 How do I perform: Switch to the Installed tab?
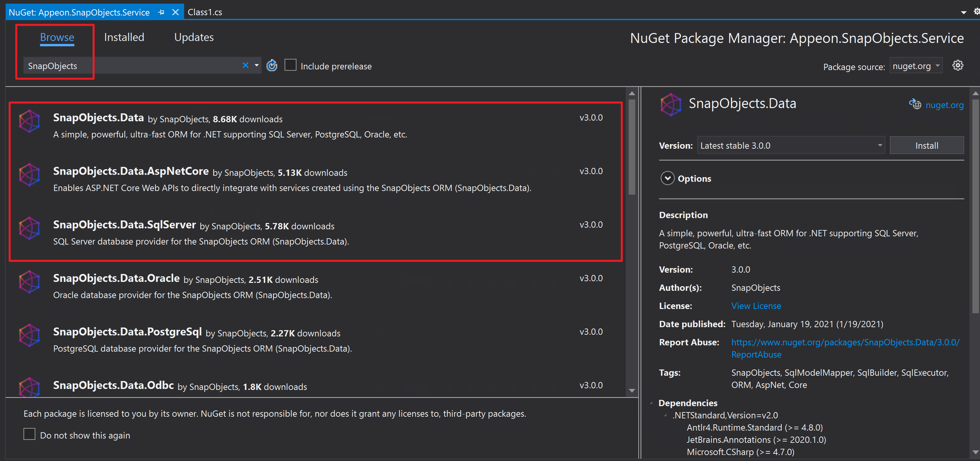point(124,37)
